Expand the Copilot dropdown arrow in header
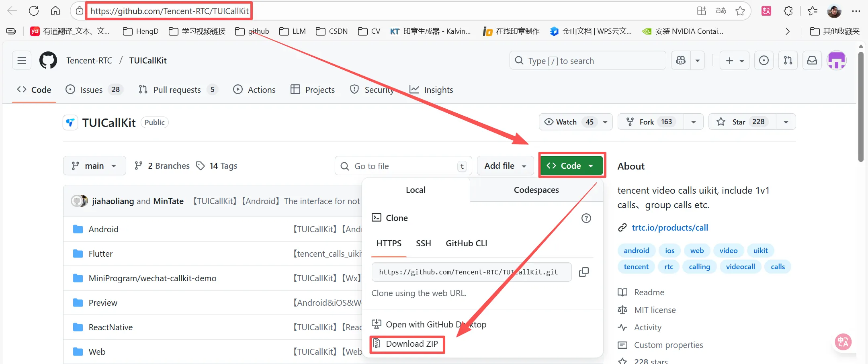The height and width of the screenshot is (364, 868). point(698,61)
